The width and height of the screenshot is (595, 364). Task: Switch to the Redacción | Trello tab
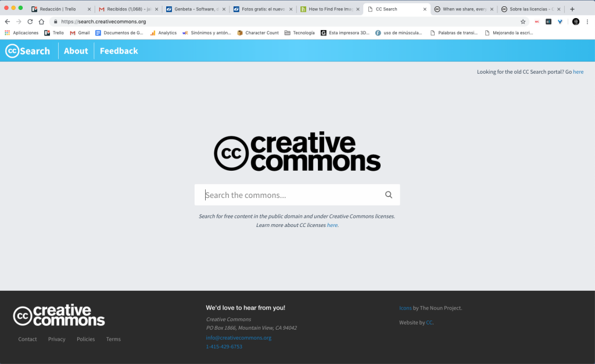(x=58, y=9)
